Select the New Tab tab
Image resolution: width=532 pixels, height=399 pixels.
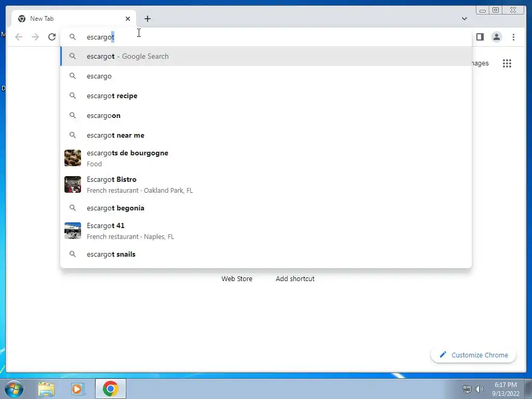click(x=74, y=19)
